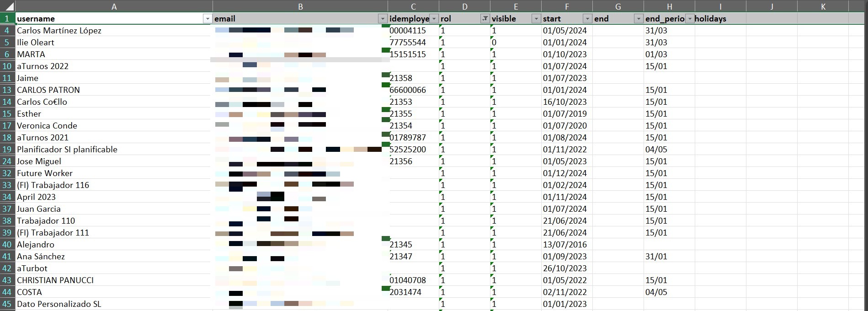Open the visible column filter arrow

click(536, 19)
